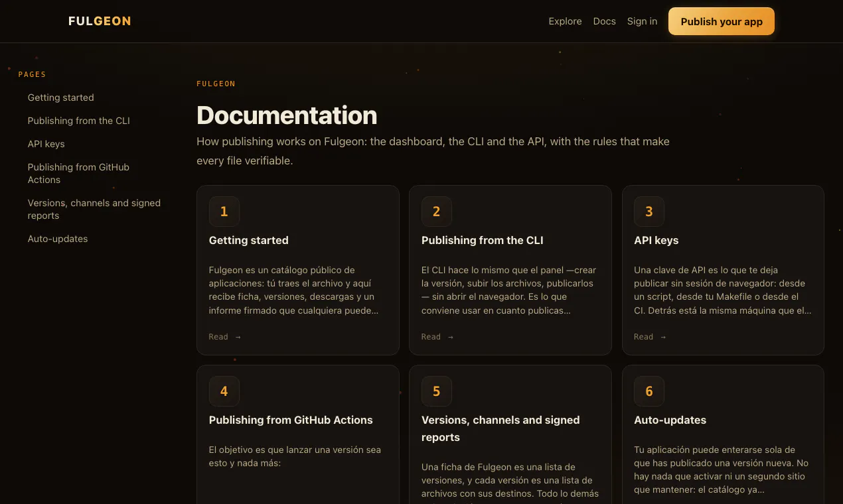The image size is (843, 504).
Task: Click the number 4 badge on the GitHub Actions card
Action: (x=224, y=391)
